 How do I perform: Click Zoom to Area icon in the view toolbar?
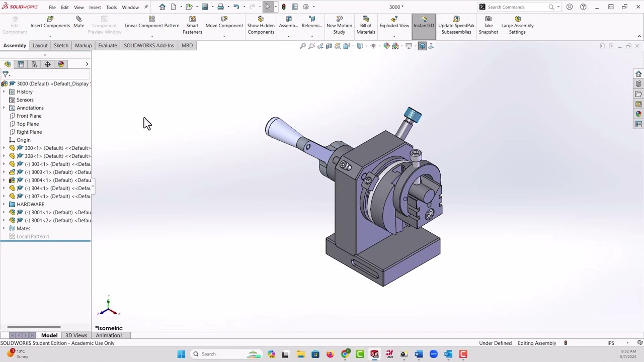pyautogui.click(x=311, y=46)
